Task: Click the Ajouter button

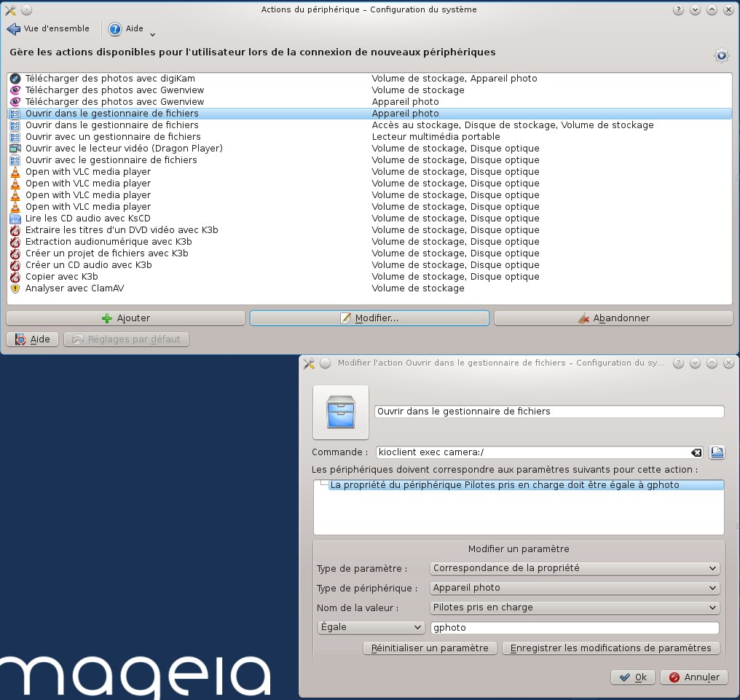Action: tap(125, 318)
